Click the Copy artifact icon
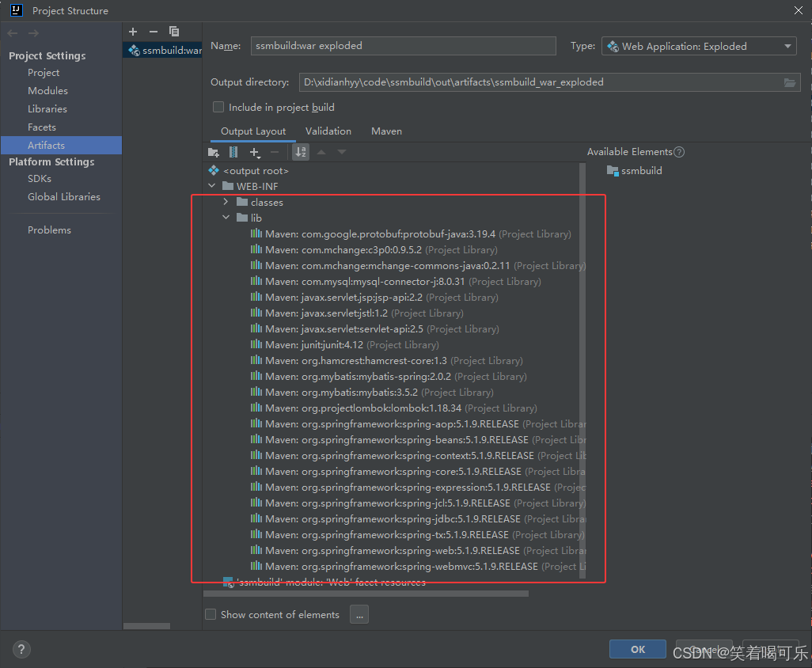Viewport: 812px width, 668px height. pyautogui.click(x=174, y=32)
